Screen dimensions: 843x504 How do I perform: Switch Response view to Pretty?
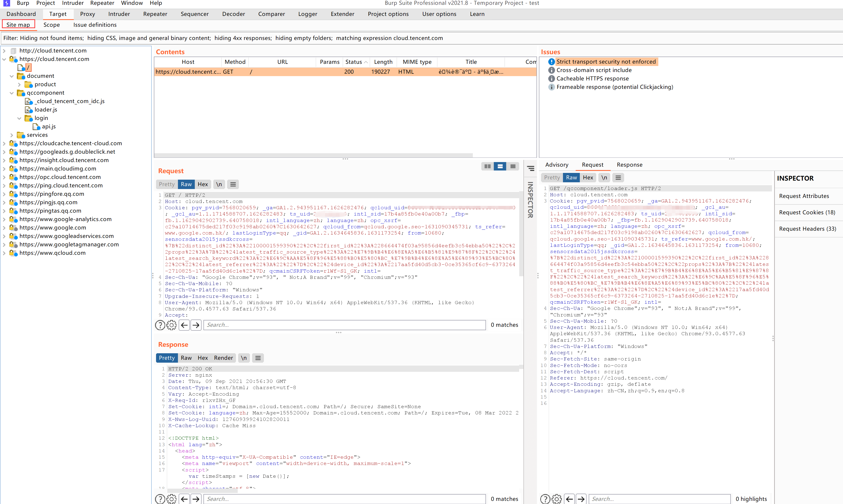167,358
